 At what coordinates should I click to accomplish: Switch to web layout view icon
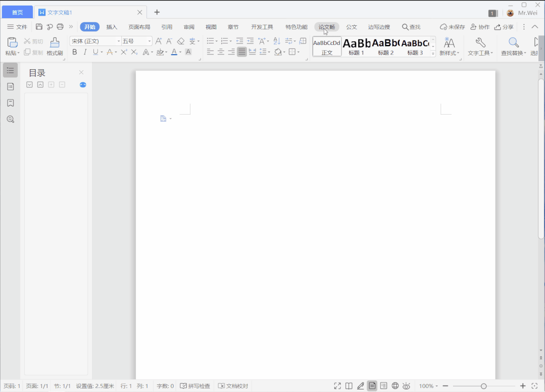395,386
